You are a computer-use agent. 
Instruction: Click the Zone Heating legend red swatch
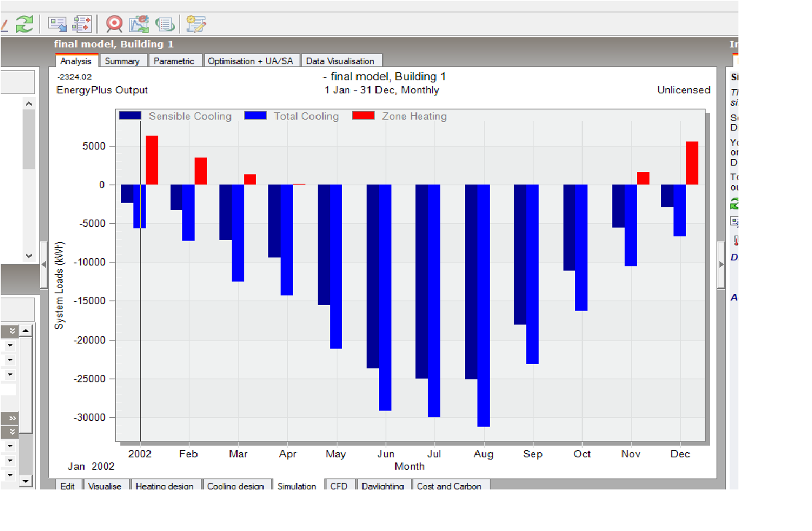click(x=363, y=115)
